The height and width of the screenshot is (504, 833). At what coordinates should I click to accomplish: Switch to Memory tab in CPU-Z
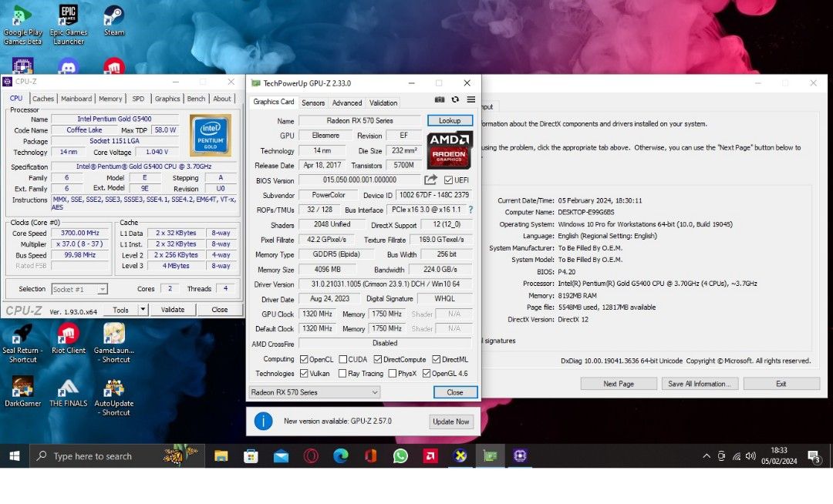pyautogui.click(x=110, y=99)
